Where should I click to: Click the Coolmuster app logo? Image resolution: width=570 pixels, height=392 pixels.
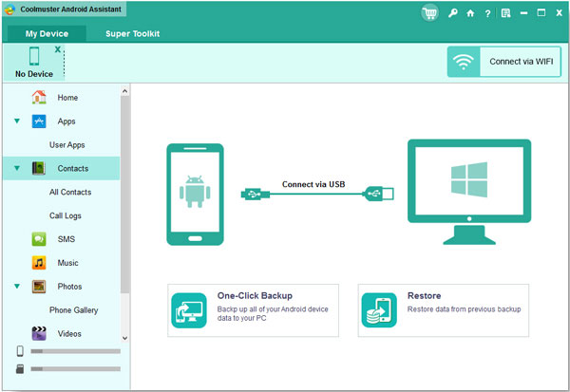click(x=9, y=9)
